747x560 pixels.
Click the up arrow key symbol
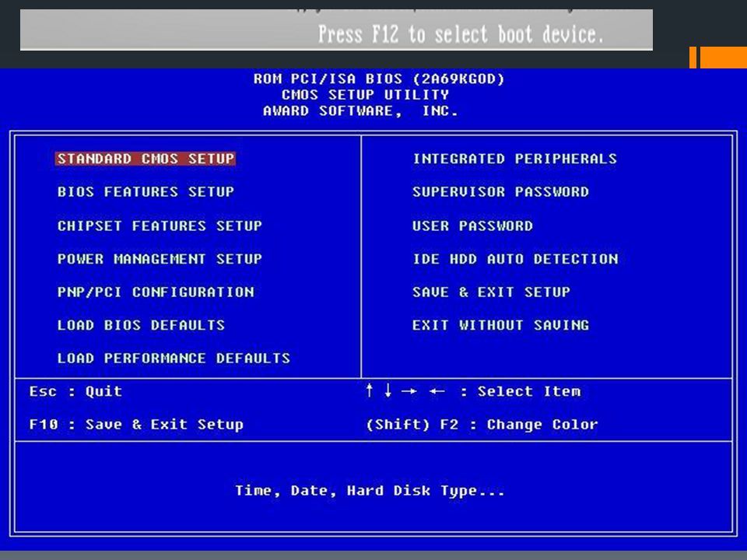370,390
